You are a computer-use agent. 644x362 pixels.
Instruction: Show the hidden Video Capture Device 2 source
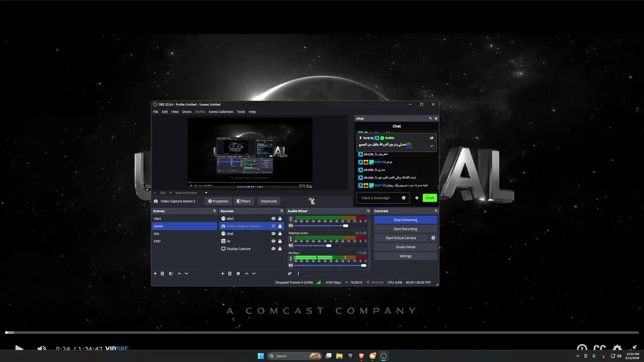273,226
